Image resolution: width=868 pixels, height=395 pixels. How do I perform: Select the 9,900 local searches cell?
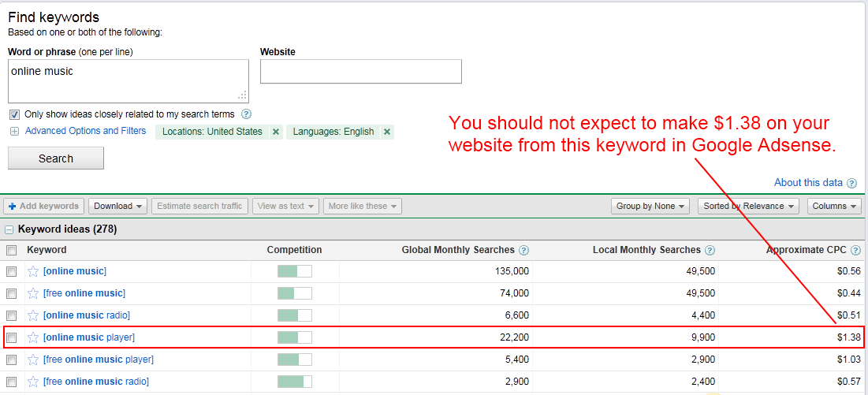click(702, 337)
